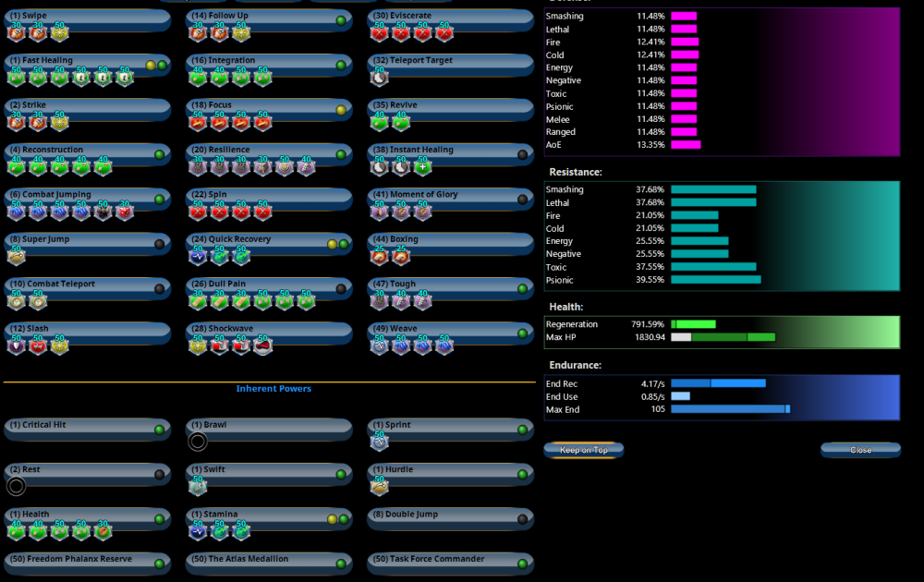Click the last enhancement icon under Shockwave

click(263, 346)
